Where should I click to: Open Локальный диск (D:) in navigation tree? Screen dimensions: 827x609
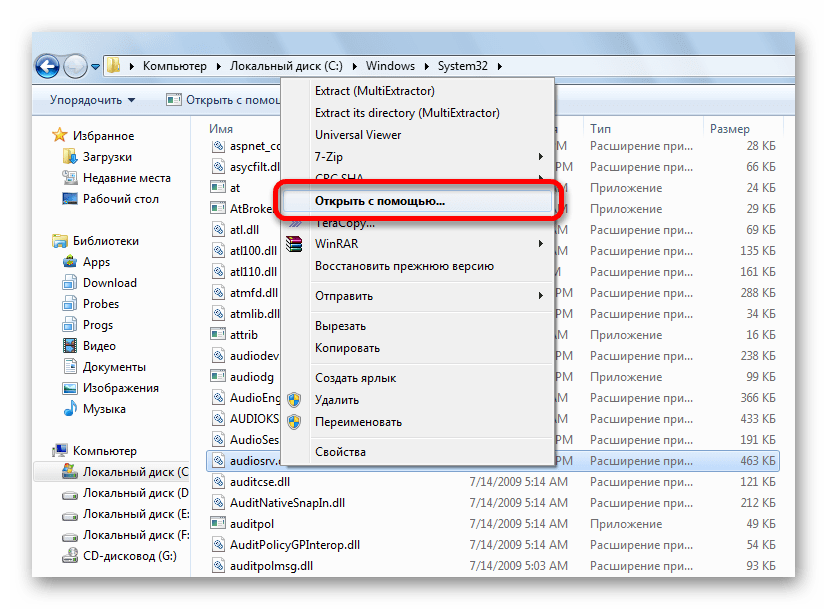coord(135,493)
